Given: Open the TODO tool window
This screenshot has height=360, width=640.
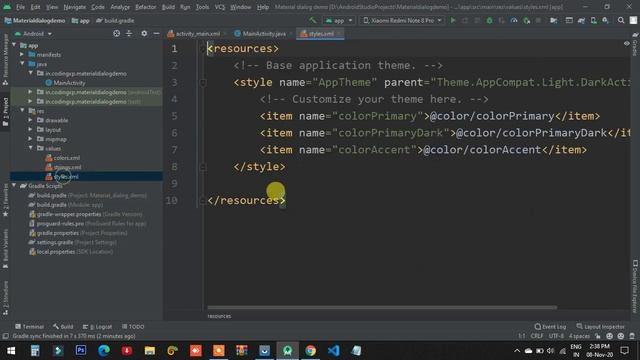Looking at the screenshot, I should coord(133,327).
